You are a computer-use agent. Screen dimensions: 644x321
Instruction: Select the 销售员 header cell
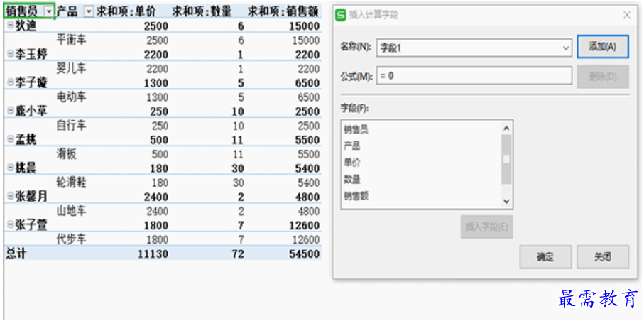coord(29,12)
